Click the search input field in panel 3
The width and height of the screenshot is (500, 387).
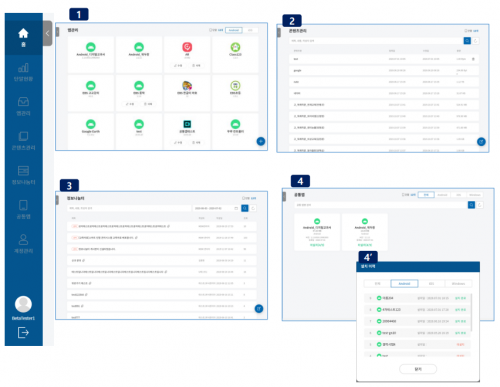point(129,208)
